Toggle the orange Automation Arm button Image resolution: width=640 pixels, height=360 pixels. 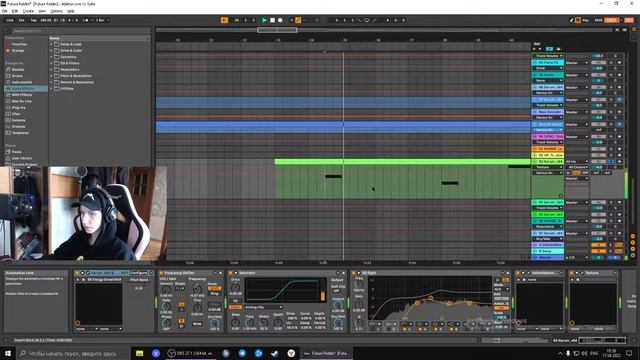click(x=298, y=20)
